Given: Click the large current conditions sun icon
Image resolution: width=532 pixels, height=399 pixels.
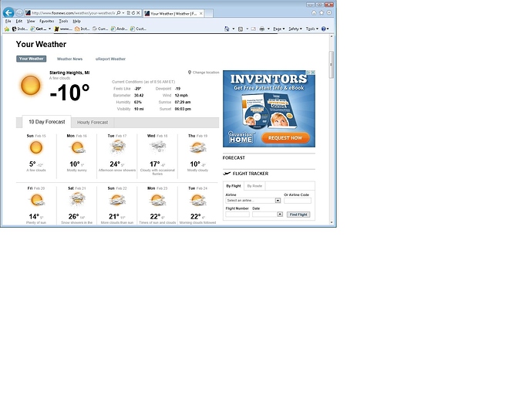Looking at the screenshot, I should [x=31, y=85].
